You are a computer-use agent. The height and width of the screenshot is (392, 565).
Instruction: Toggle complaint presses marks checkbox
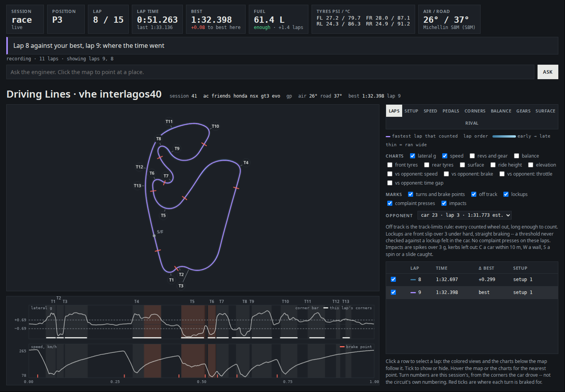point(390,203)
